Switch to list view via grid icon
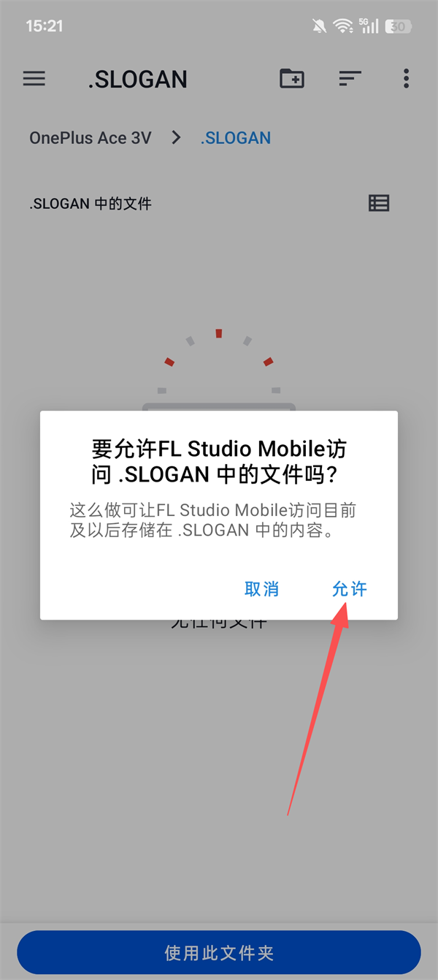Image resolution: width=438 pixels, height=980 pixels. click(x=379, y=203)
